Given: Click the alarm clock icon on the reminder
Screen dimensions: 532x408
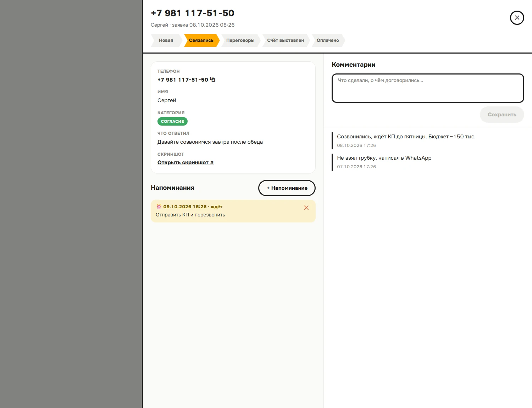Looking at the screenshot, I should coord(159,206).
